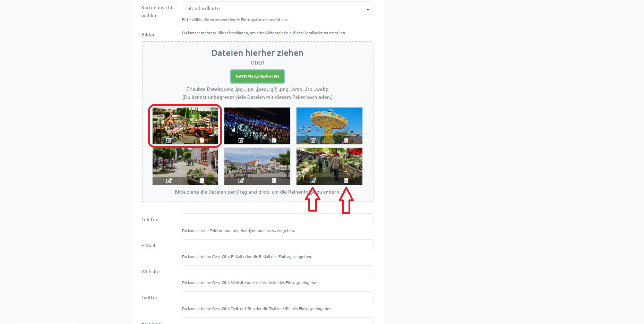Screen dimensions: 644x324
Task: Edit the yellow swing carousel photo
Action: [x=313, y=140]
